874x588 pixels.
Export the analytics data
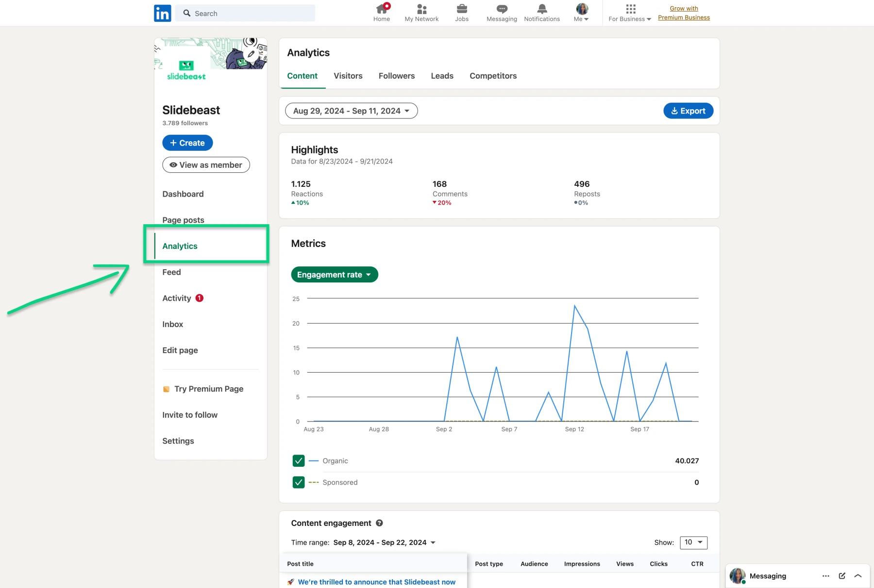coord(688,111)
